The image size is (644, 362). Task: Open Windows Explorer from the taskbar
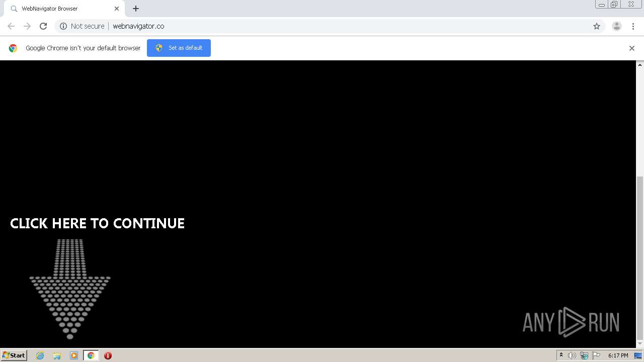[x=57, y=355]
